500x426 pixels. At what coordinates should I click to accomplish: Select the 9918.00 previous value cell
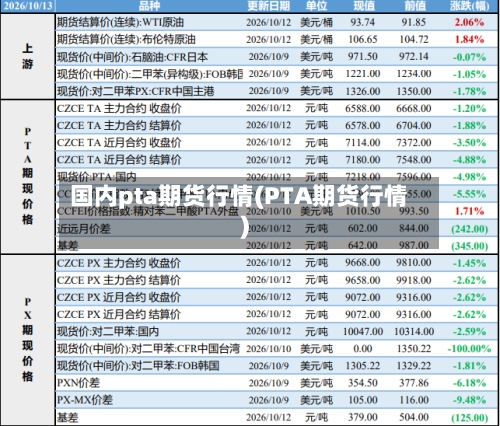click(414, 280)
